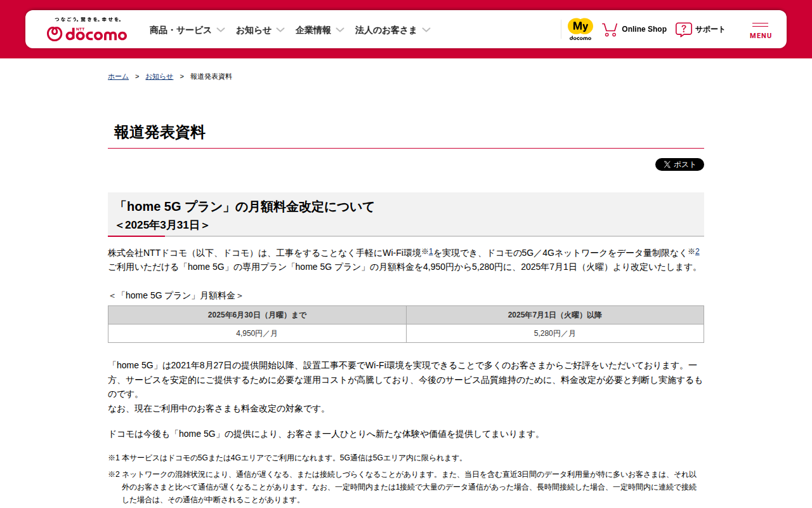
Task: Click the date ＜2025年3月31日＞
Action: (162, 225)
